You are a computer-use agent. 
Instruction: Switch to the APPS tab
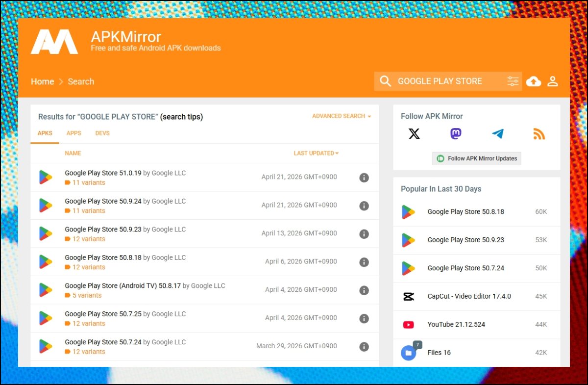74,133
